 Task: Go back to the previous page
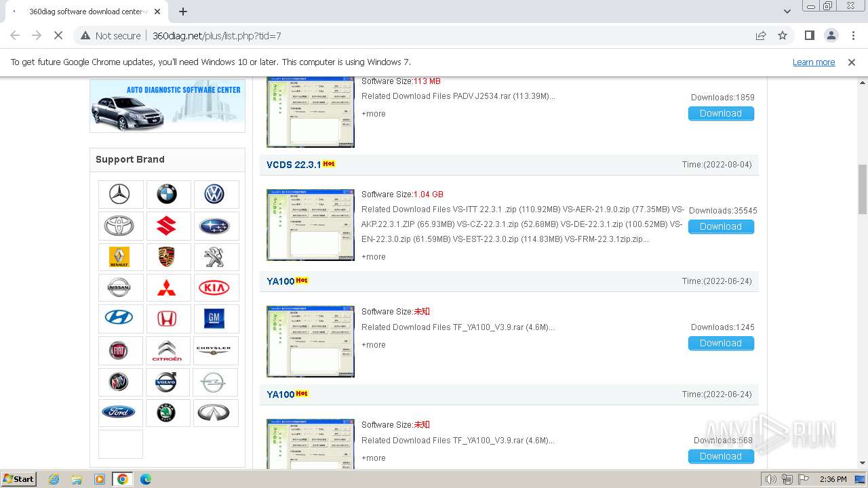pos(15,35)
